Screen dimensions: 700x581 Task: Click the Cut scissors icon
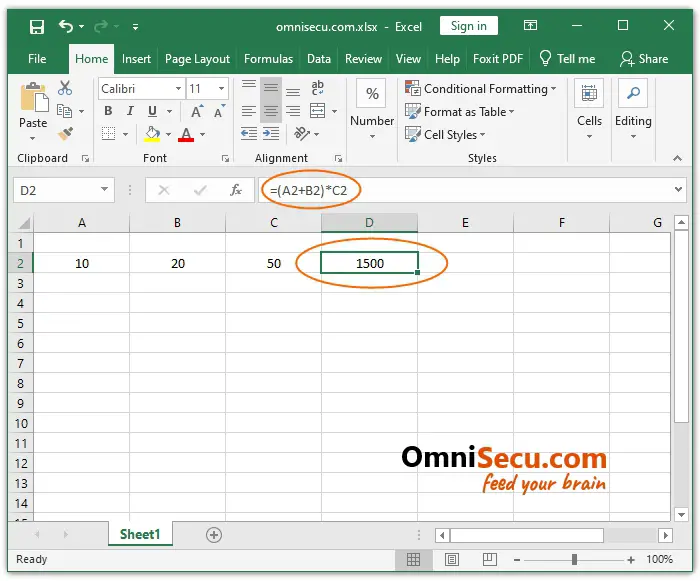65,88
